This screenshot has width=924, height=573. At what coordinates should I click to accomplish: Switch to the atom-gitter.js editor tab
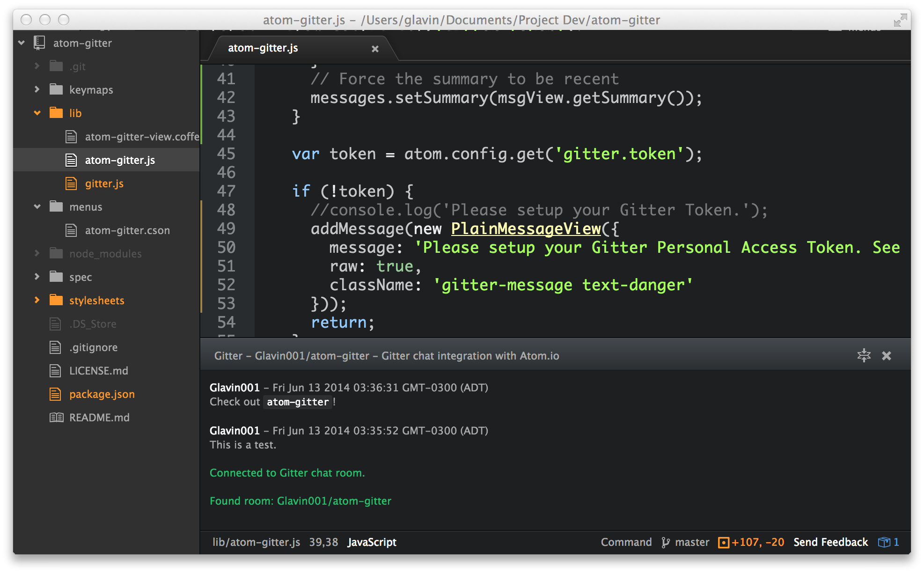coord(263,48)
